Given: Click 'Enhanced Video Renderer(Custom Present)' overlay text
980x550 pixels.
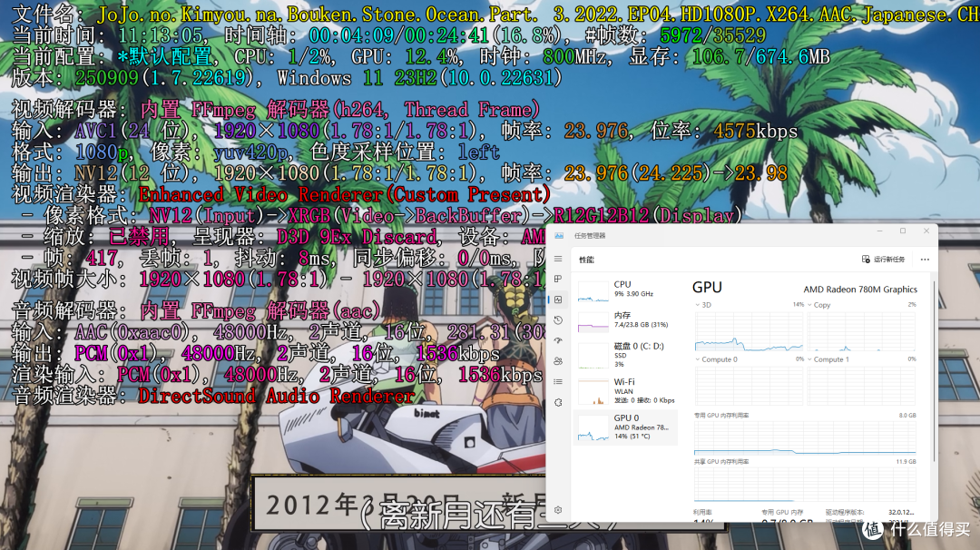Looking at the screenshot, I should (344, 195).
